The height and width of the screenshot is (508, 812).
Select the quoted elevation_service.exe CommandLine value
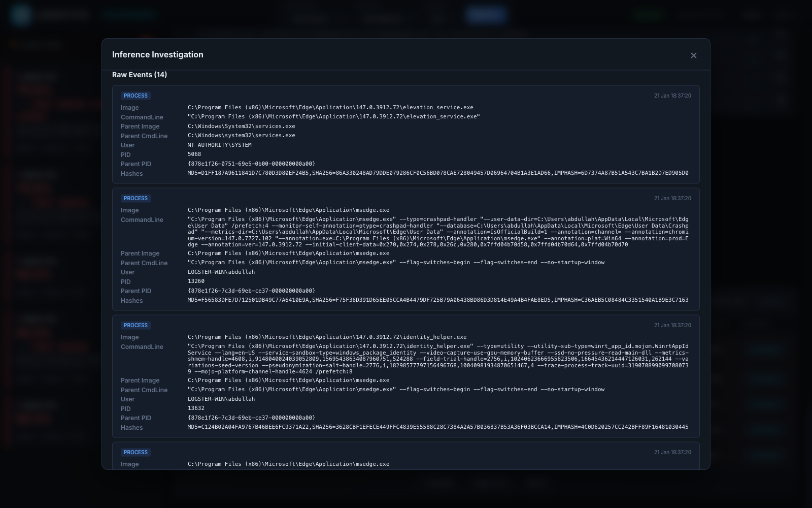click(x=333, y=117)
